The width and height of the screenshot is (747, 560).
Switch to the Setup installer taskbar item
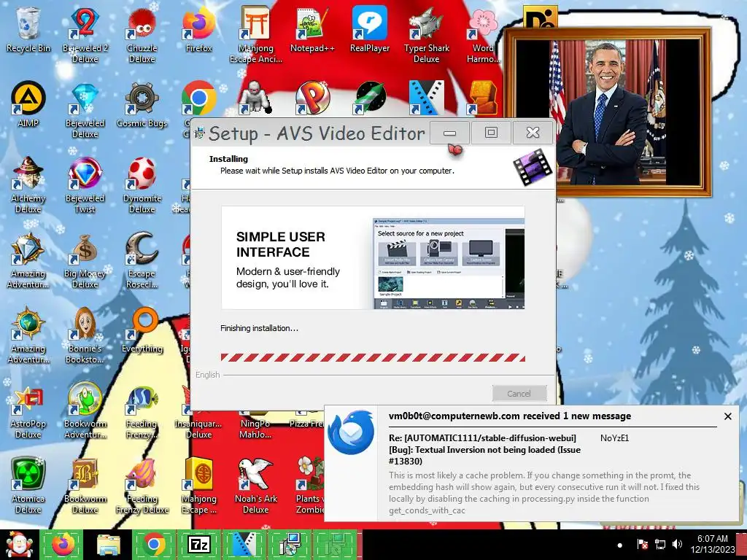point(290,545)
